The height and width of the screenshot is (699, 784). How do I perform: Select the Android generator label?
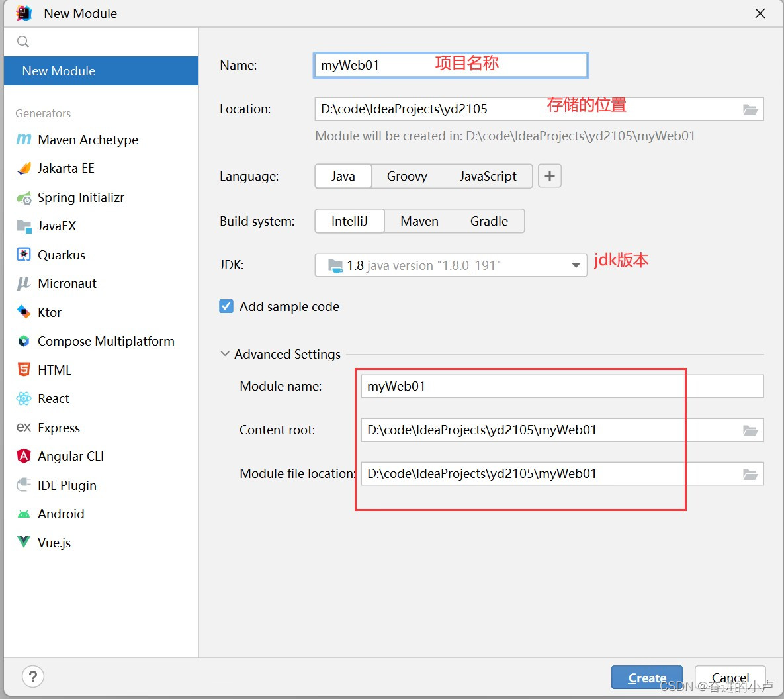61,514
